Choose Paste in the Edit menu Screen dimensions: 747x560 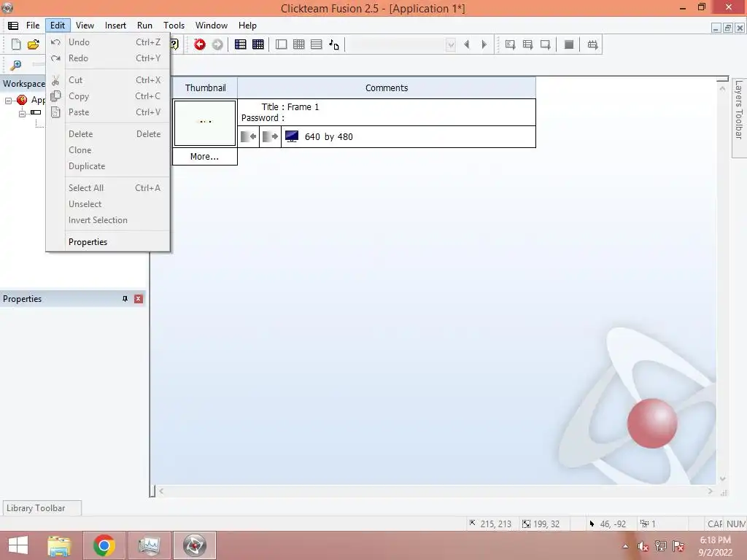[x=108, y=112]
